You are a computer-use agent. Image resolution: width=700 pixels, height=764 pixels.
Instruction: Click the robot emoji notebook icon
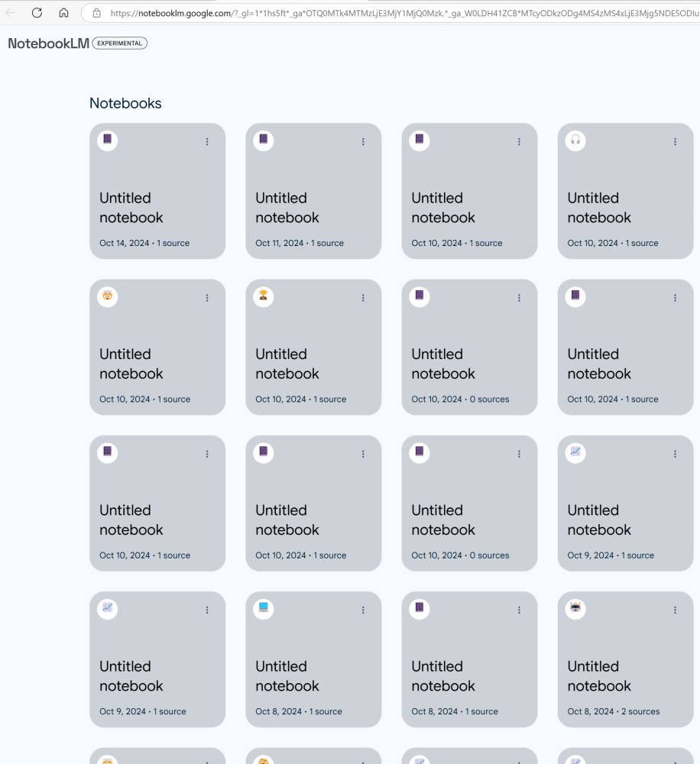click(x=575, y=609)
